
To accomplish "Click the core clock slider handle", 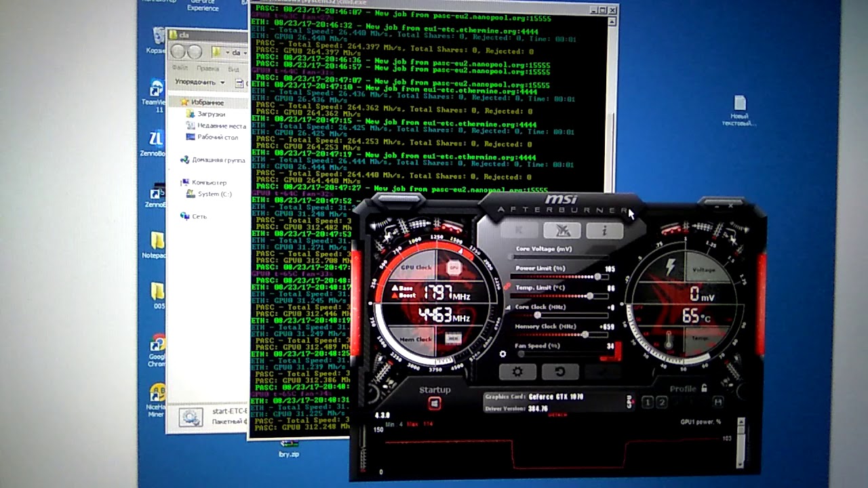I will 538,315.
